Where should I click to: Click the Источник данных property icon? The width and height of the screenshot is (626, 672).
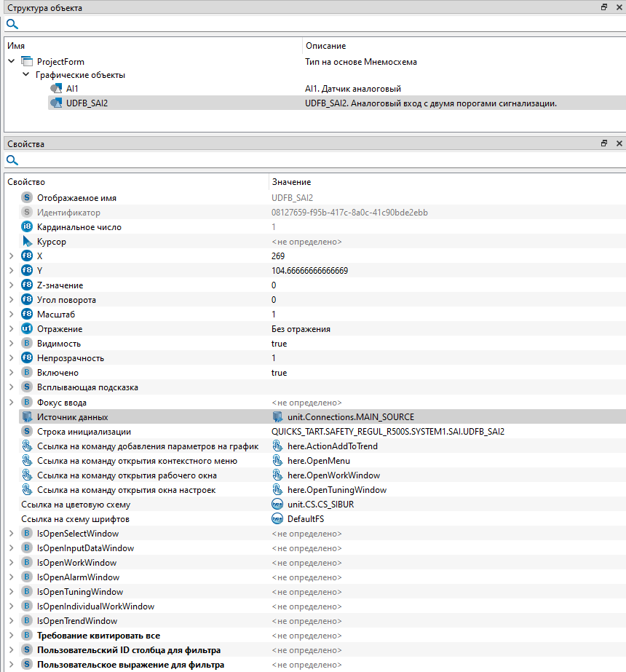click(27, 417)
